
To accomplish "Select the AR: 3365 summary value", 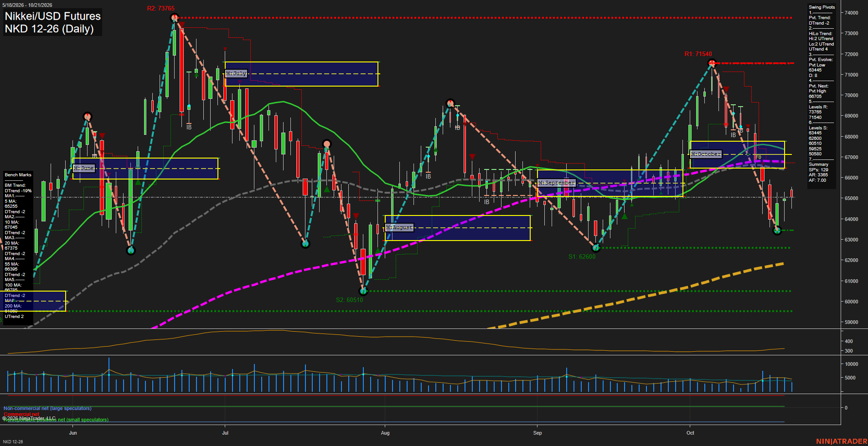I will tap(818, 175).
